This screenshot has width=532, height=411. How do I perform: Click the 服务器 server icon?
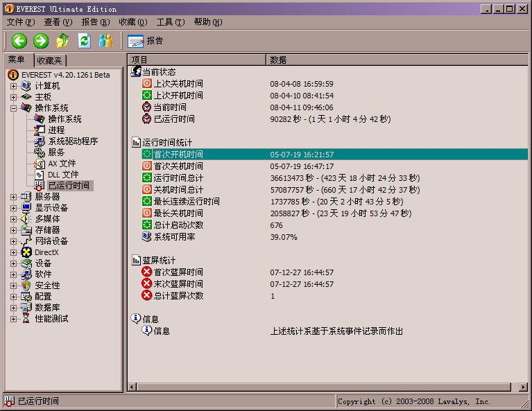(x=26, y=197)
